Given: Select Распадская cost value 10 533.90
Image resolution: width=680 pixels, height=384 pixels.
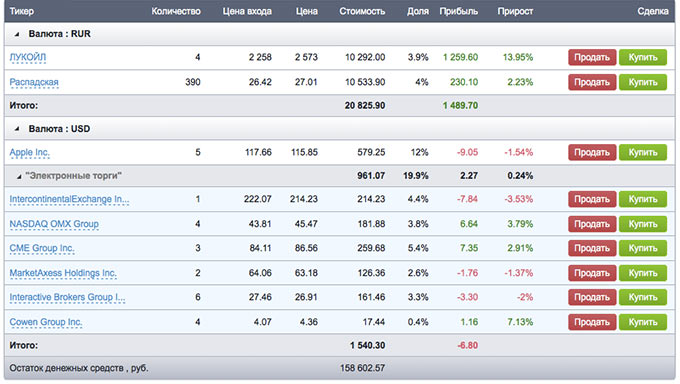Looking at the screenshot, I should pos(365,82).
